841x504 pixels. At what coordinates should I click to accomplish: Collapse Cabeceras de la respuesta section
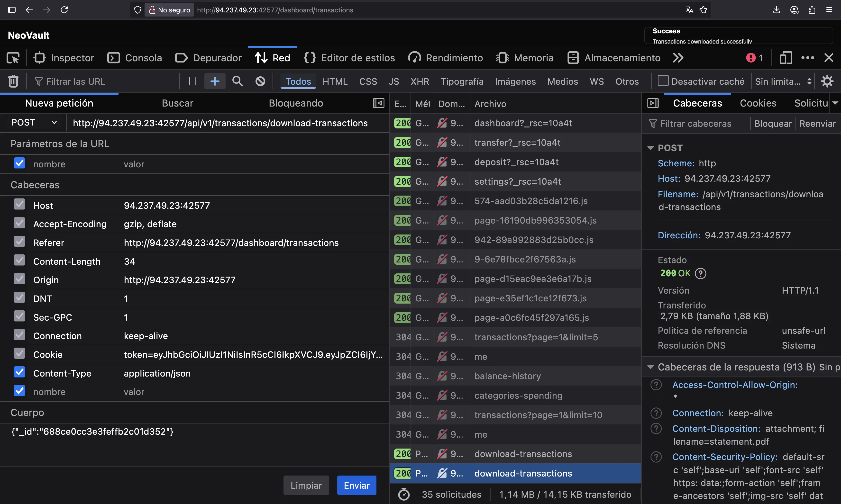[x=650, y=367]
